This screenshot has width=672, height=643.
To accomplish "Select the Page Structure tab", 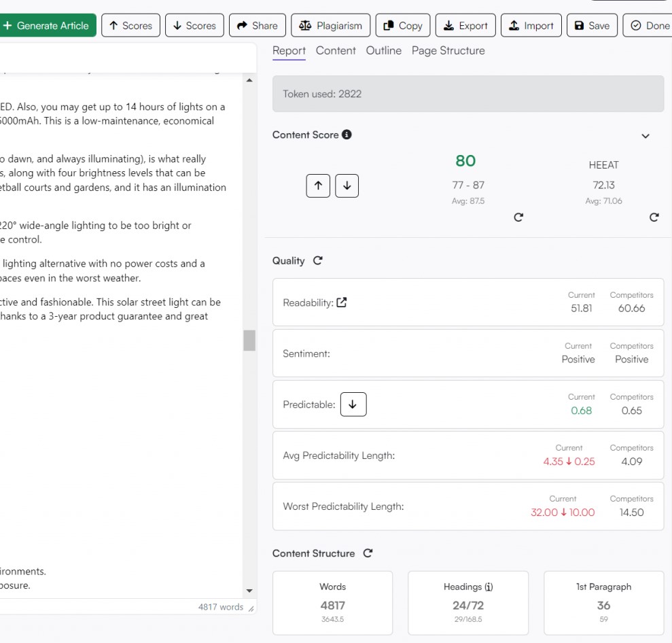I will tap(448, 50).
